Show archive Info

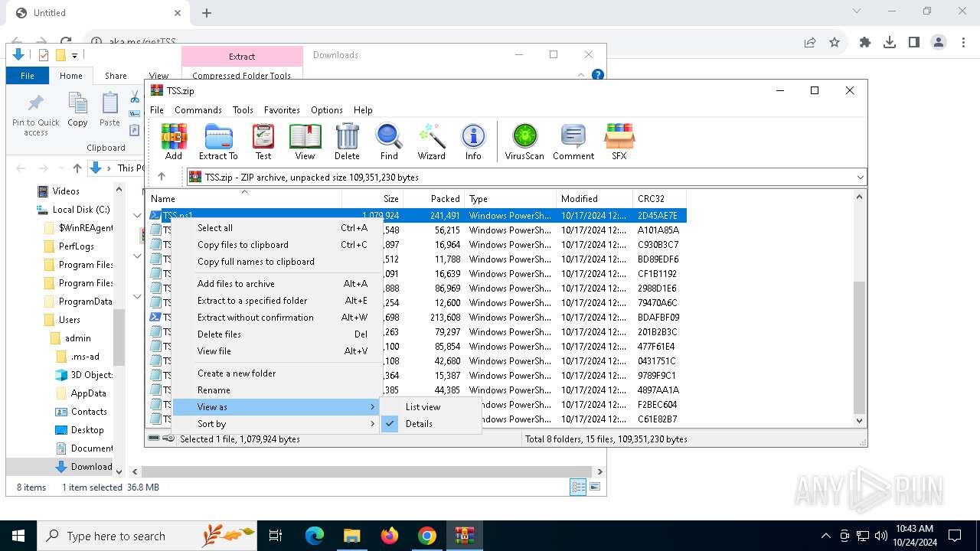[x=473, y=142]
